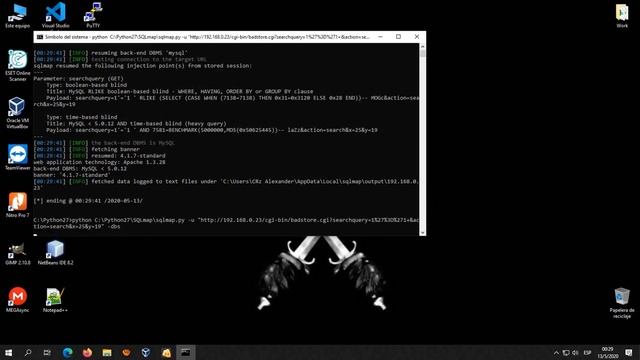Screen dimensions: 640x360
Task: Open taskbar search magnifier
Action: [x=28, y=352]
